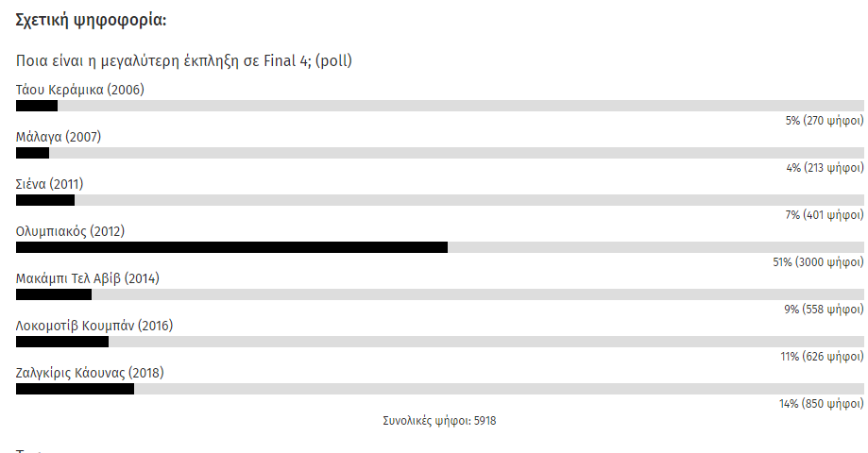Image resolution: width=868 pixels, height=453 pixels.
Task: Select the 'Τάου Κεράμικα (2006)' option label
Action: (80, 90)
